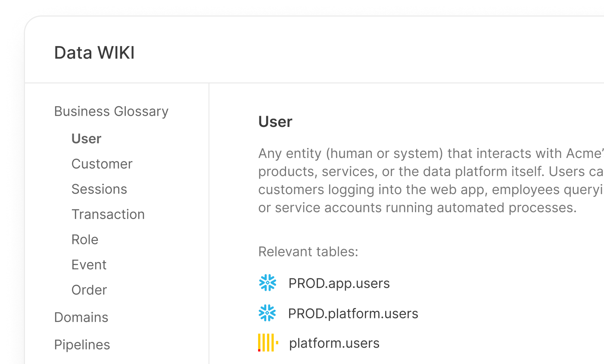
Task: Click the Snowflake icon beside PROD.platform.users
Action: point(268,313)
